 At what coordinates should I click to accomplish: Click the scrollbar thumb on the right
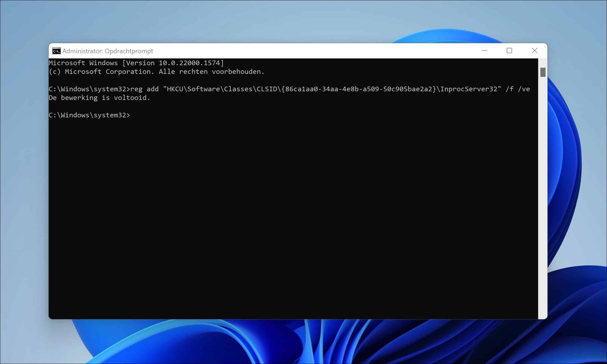[543, 73]
